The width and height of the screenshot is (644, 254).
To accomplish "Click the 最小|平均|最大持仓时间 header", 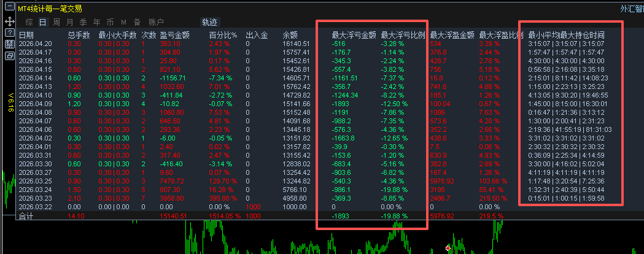I will click(x=567, y=36).
